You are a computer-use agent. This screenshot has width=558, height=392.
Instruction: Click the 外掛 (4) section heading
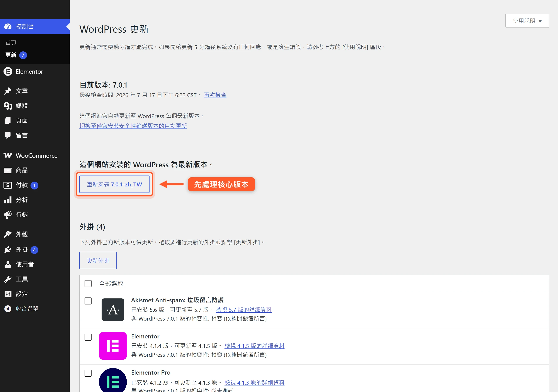click(x=92, y=227)
